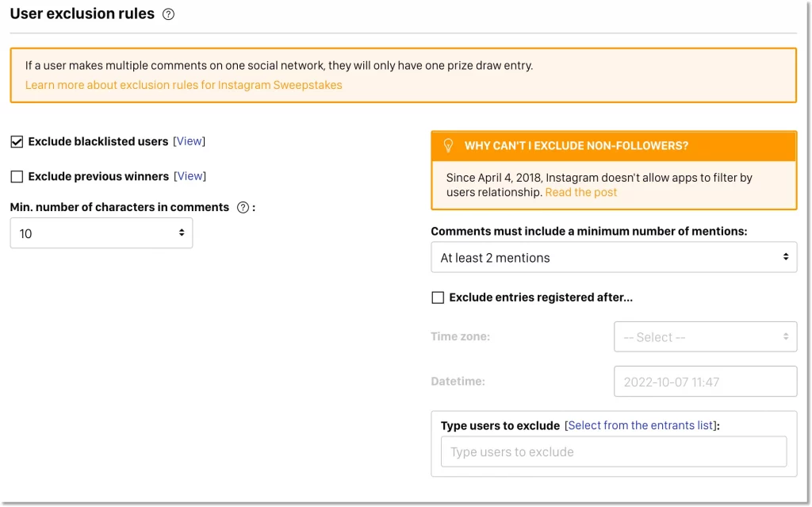Click the Time zone: label
The image size is (812, 507).
point(461,336)
